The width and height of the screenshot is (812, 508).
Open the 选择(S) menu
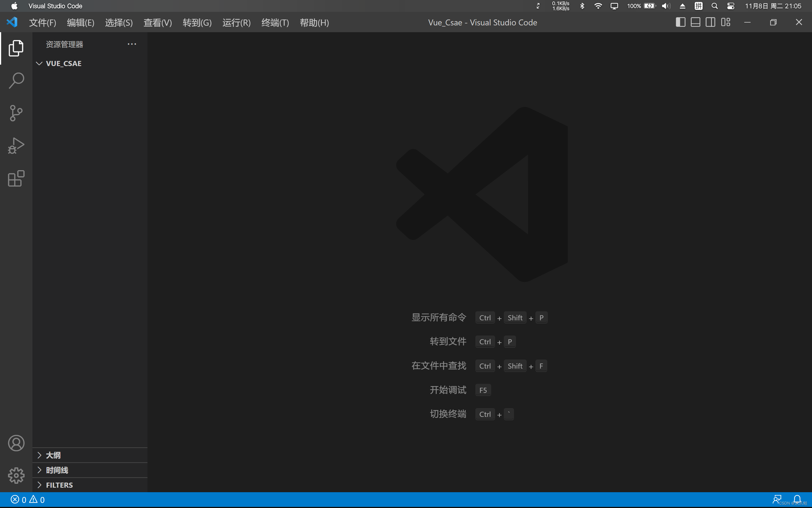click(119, 23)
